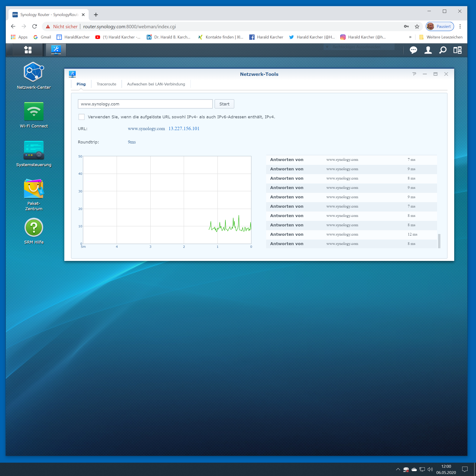Open Aufwachen bei LAN-Verbindung tab
476x476 pixels.
[x=156, y=84]
